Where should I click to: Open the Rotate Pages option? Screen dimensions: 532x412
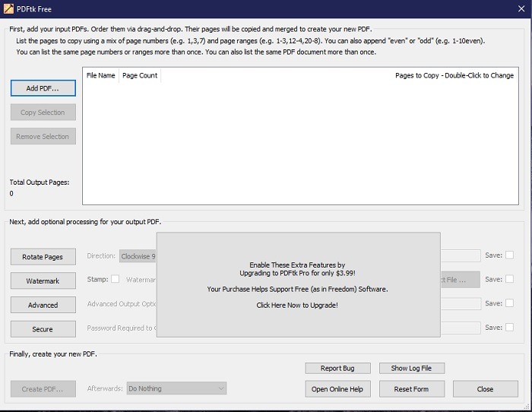[43, 257]
